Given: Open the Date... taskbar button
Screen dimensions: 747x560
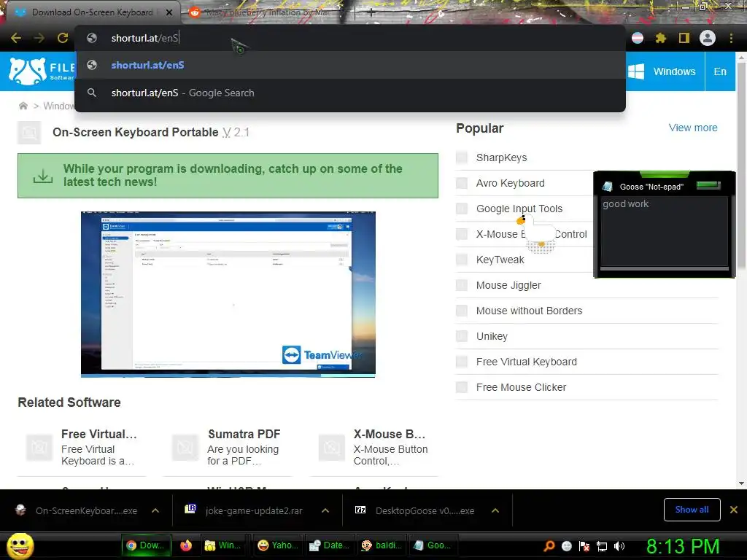Looking at the screenshot, I should click(x=330, y=545).
